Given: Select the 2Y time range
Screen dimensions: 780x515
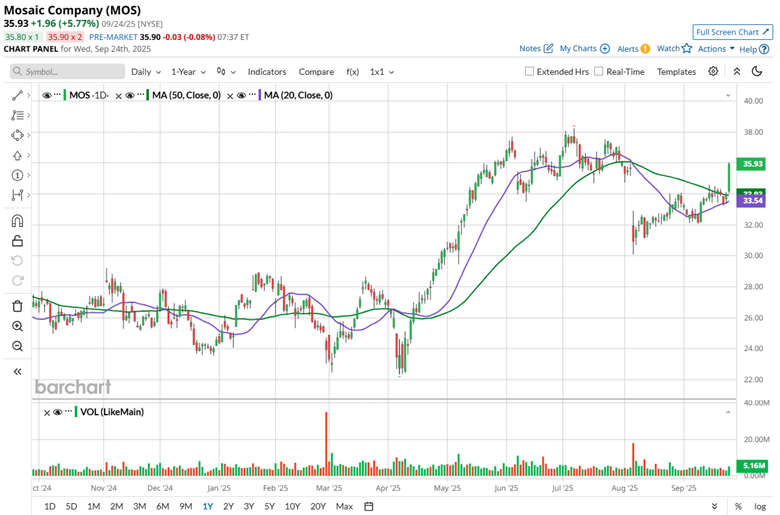Looking at the screenshot, I should [x=228, y=506].
